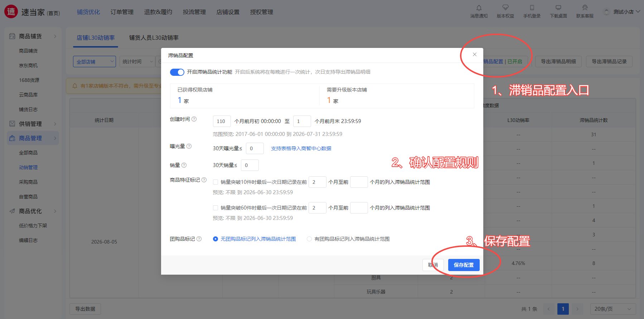Open the 支持表格导入商智中心数据 link
This screenshot has width=644, height=319.
click(x=301, y=148)
